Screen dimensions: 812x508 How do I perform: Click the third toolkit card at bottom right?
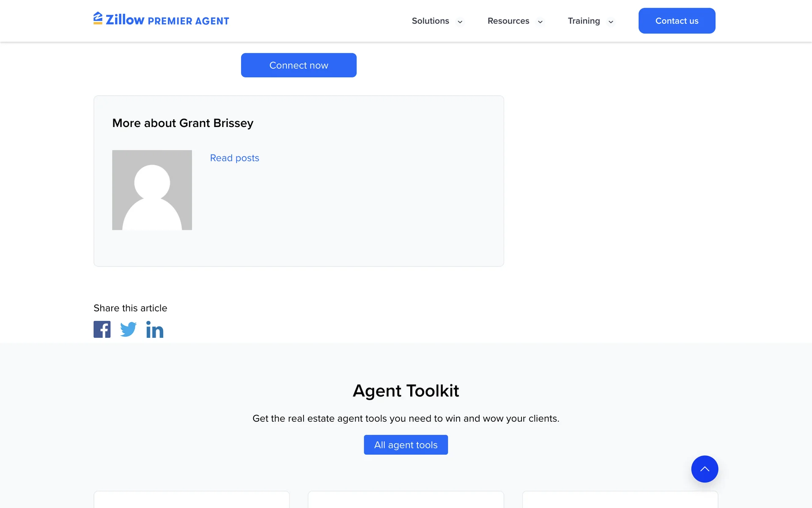pyautogui.click(x=620, y=500)
